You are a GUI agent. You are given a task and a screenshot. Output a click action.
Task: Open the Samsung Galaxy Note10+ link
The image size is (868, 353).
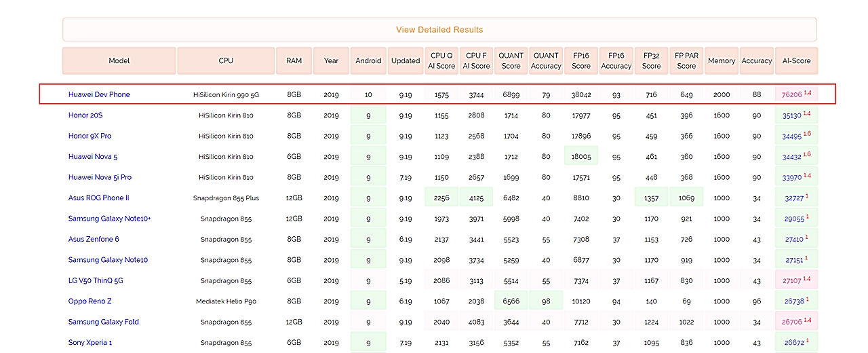(109, 219)
